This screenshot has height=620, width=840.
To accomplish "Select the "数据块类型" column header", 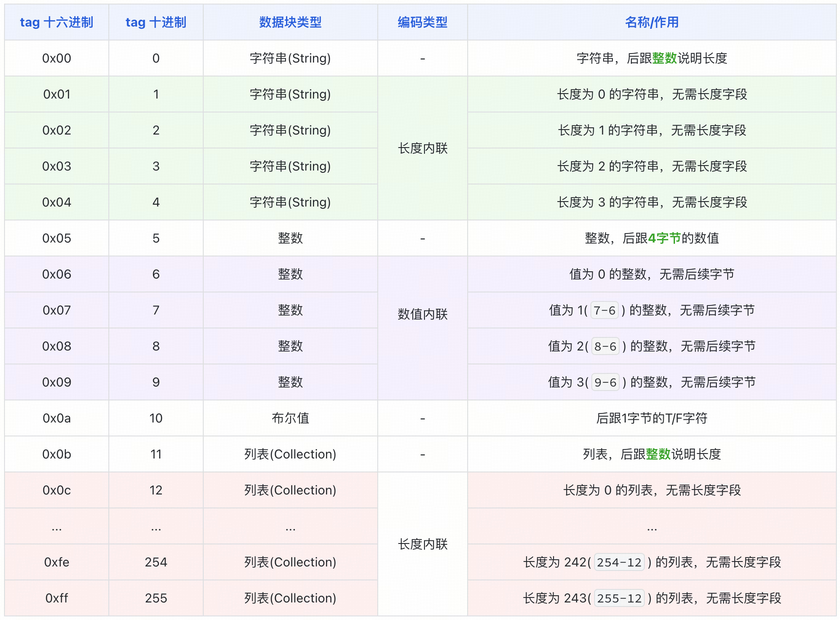I will 290,22.
